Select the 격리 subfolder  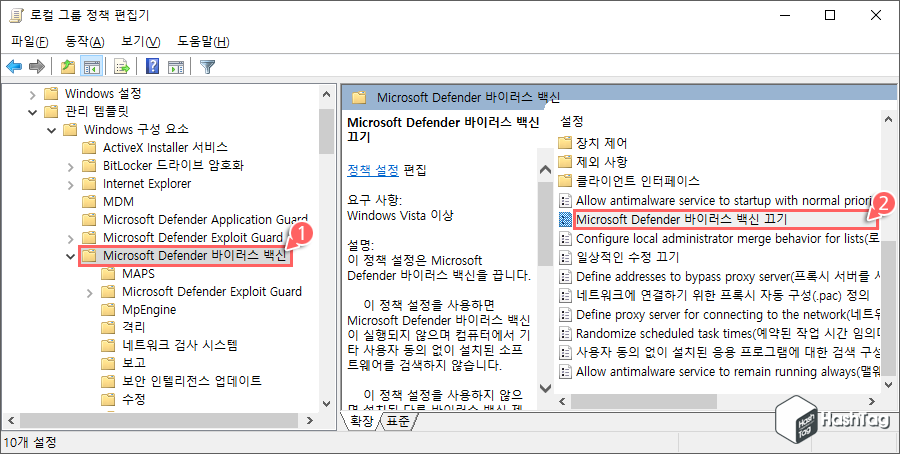[x=134, y=327]
